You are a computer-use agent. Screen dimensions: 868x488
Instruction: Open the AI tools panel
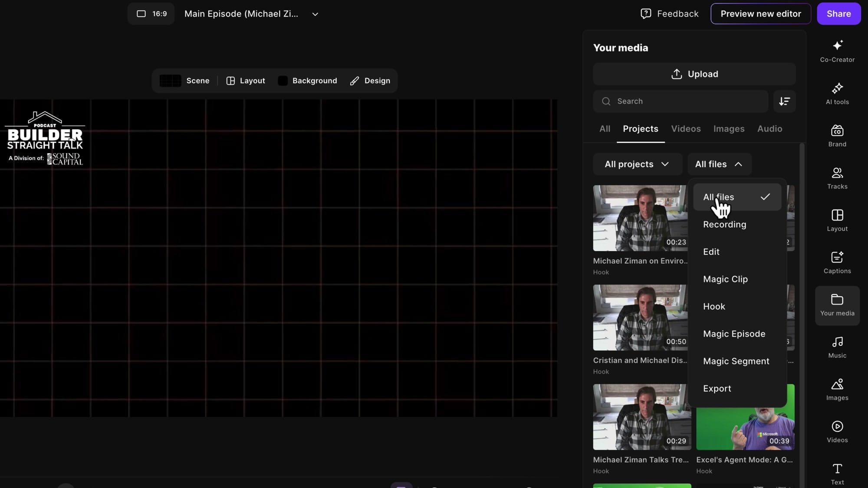pos(837,93)
